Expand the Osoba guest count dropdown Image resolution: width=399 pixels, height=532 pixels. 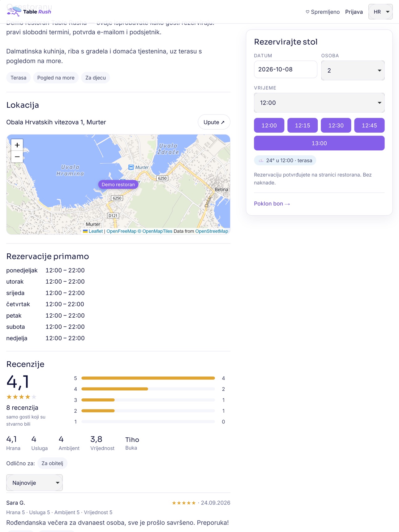pos(353,71)
